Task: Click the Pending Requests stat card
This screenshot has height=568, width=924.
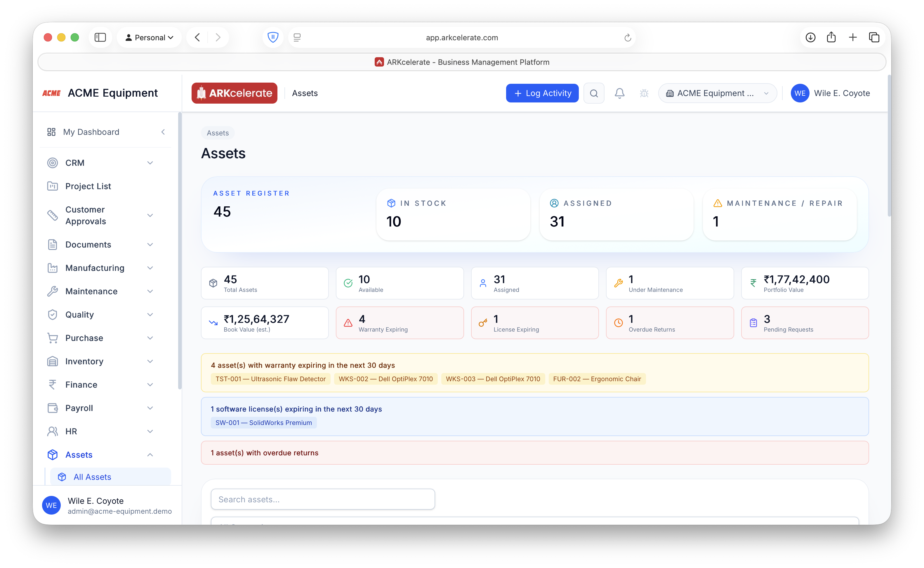Action: [805, 323]
